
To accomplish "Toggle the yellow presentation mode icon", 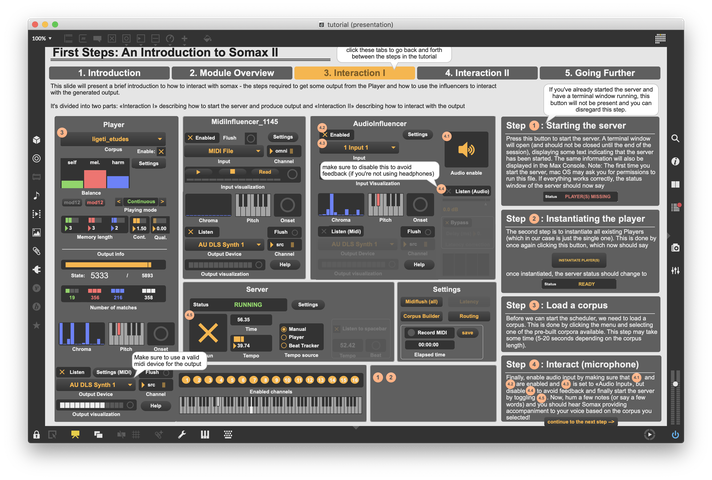I will tap(75, 435).
